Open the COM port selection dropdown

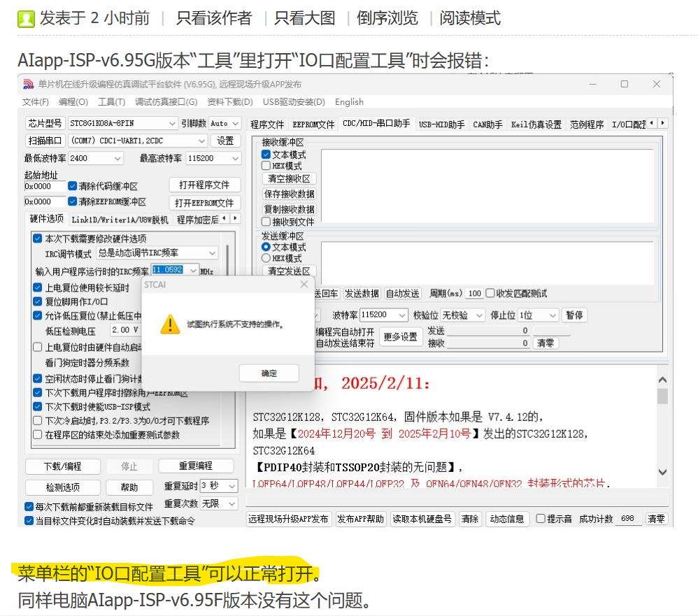(201, 141)
